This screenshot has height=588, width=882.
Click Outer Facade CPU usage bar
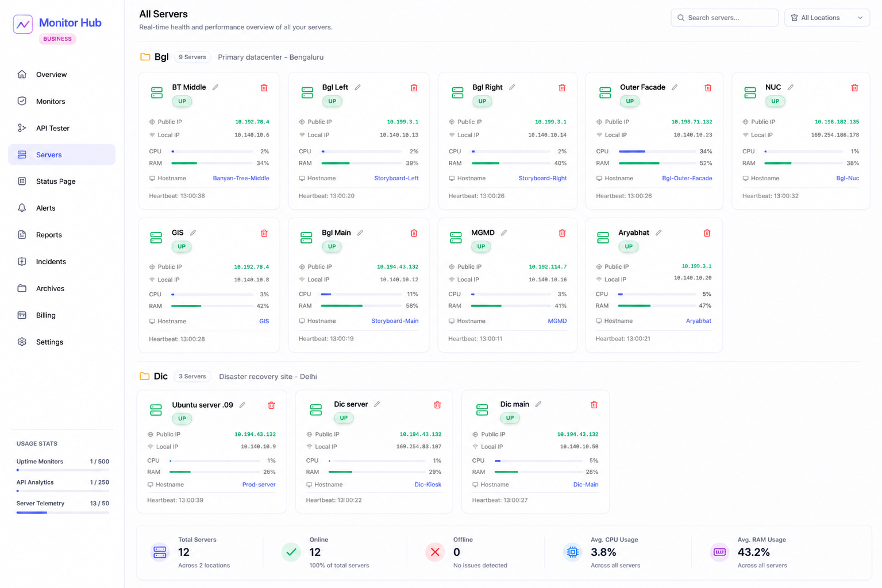(x=657, y=152)
